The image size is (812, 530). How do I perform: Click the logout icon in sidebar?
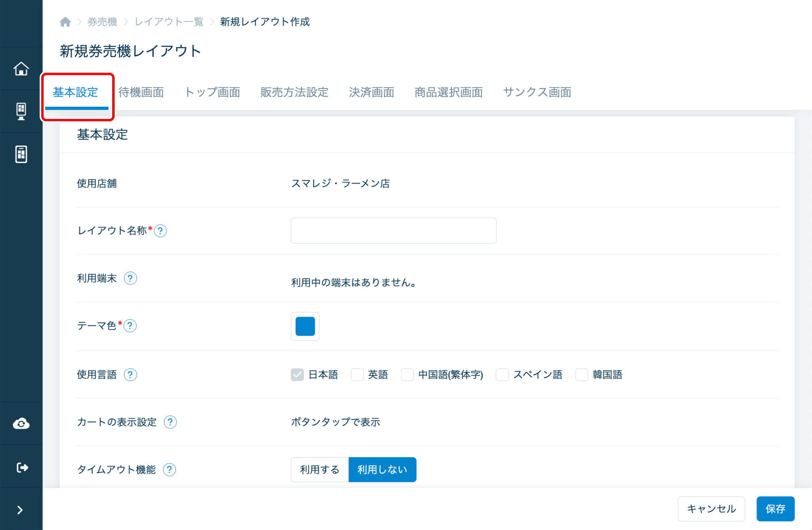pos(22,467)
